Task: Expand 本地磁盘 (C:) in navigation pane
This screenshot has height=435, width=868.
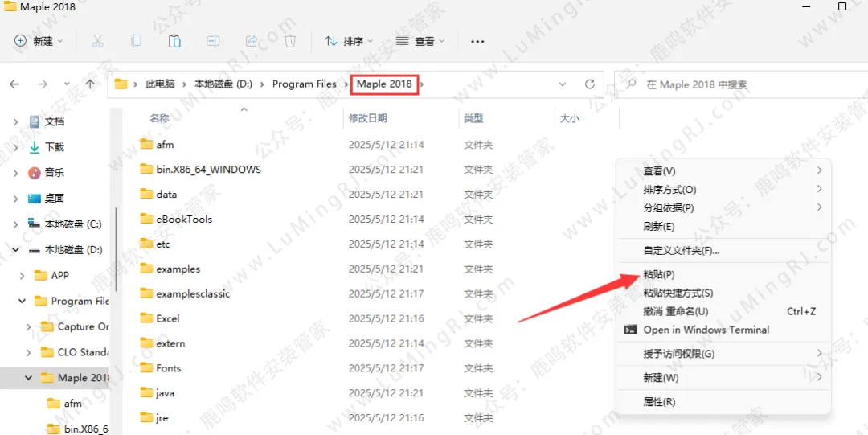Action: pyautogui.click(x=15, y=224)
